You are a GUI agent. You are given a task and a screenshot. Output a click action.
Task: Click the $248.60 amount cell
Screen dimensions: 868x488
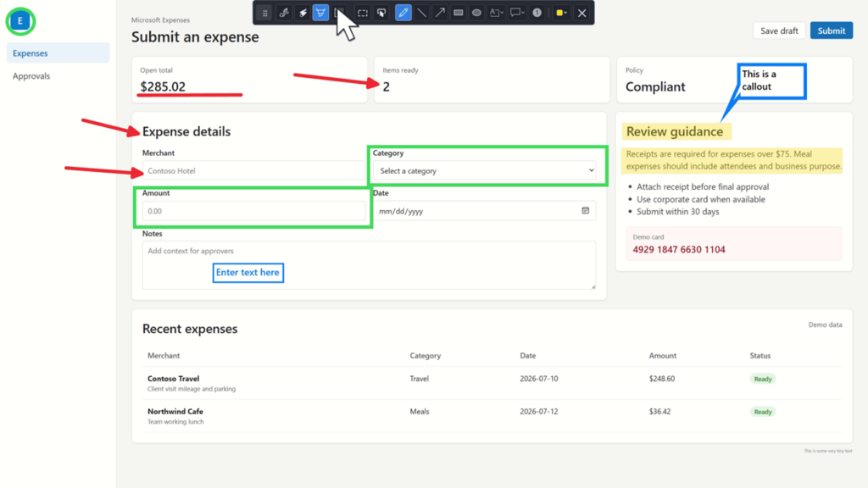point(662,379)
